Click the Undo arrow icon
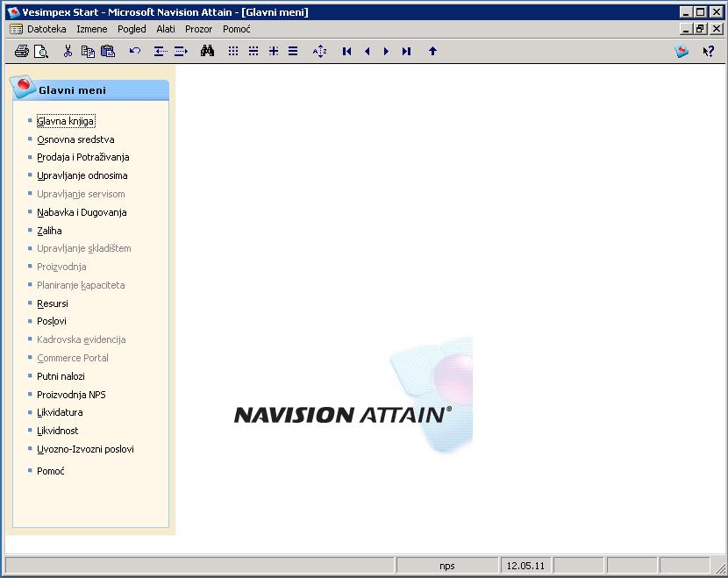This screenshot has width=728, height=578. coord(135,51)
